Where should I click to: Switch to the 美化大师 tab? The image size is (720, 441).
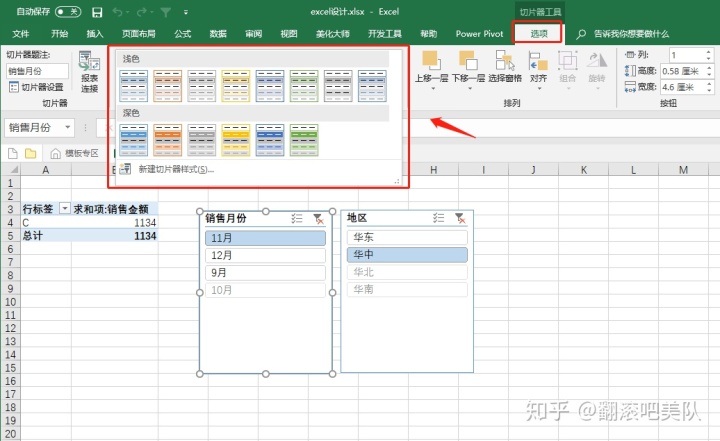(332, 34)
